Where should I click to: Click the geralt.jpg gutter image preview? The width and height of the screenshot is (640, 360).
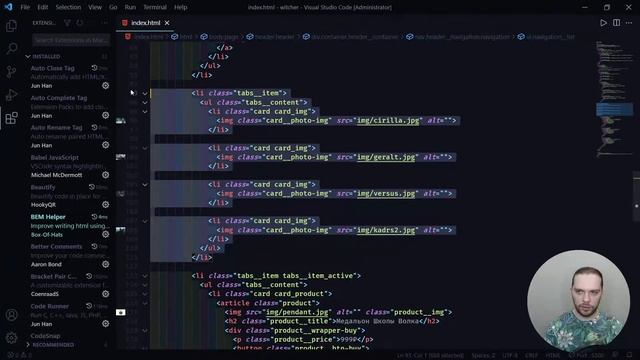pyautogui.click(x=121, y=157)
